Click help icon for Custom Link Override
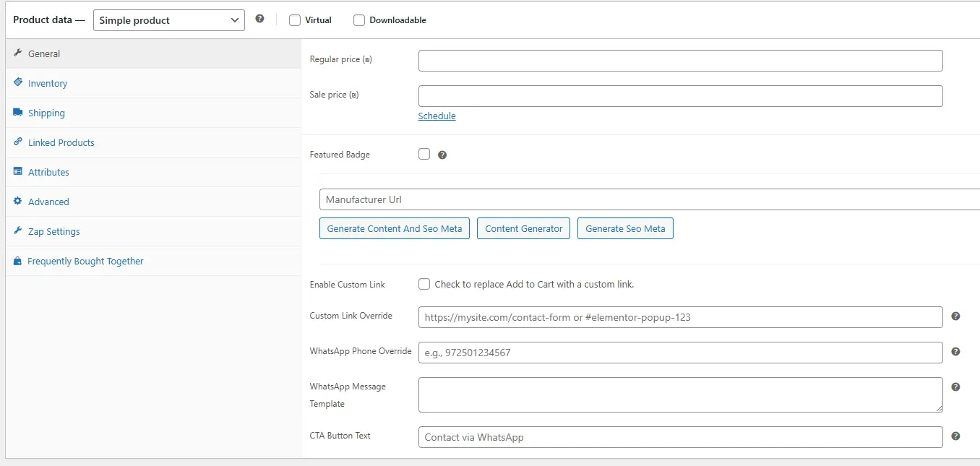980x466 pixels. (x=955, y=316)
